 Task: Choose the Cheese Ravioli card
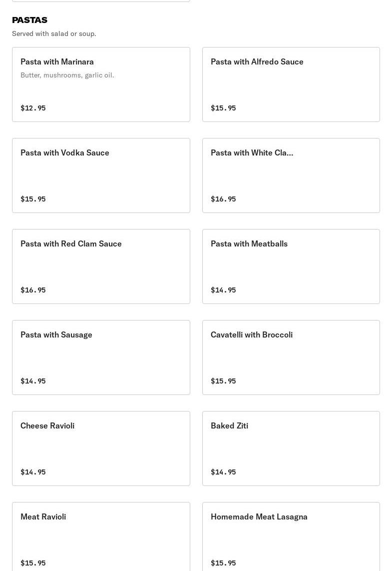pos(101,448)
